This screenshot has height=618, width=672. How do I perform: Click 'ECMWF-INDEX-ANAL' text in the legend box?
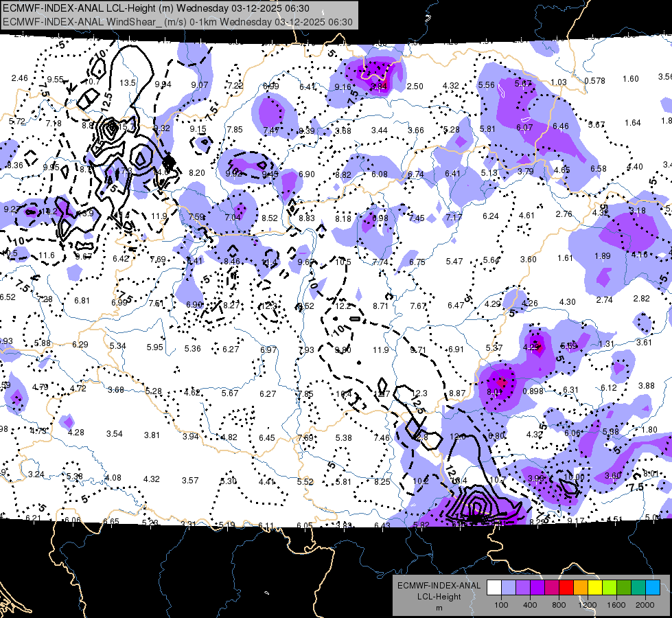coord(439,586)
